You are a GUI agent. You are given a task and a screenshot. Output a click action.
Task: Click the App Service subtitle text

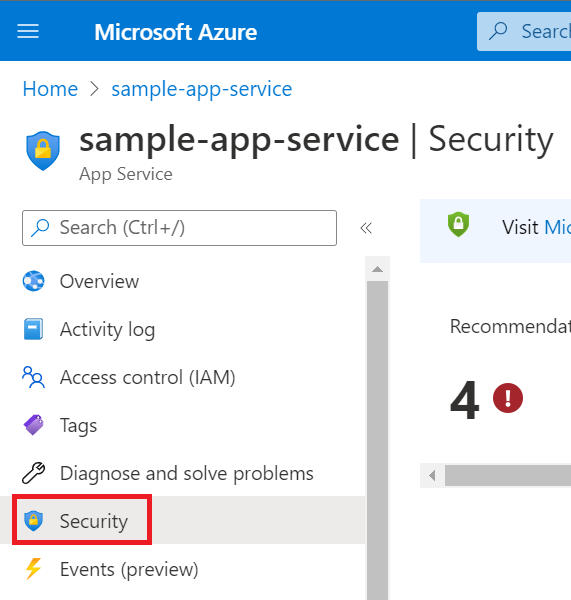[126, 174]
